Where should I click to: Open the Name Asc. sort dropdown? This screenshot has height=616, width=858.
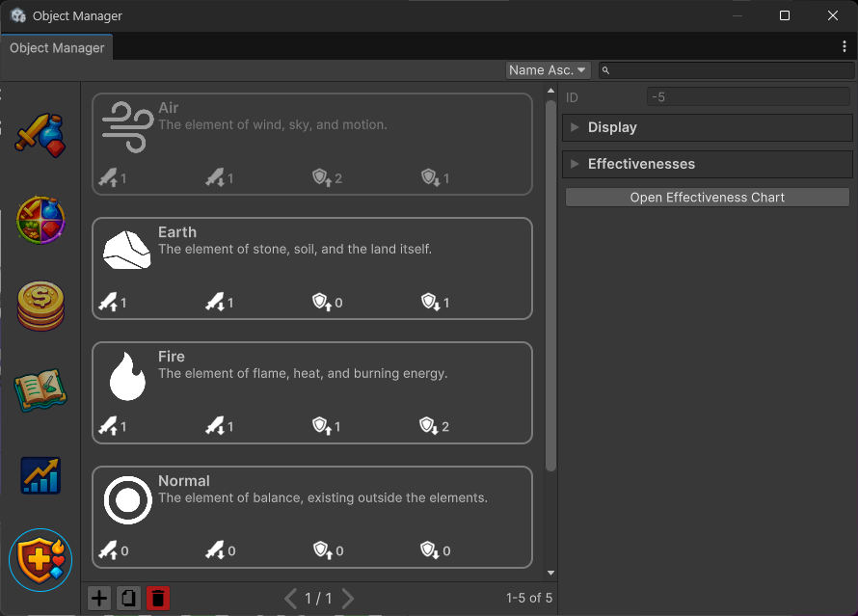pos(548,70)
